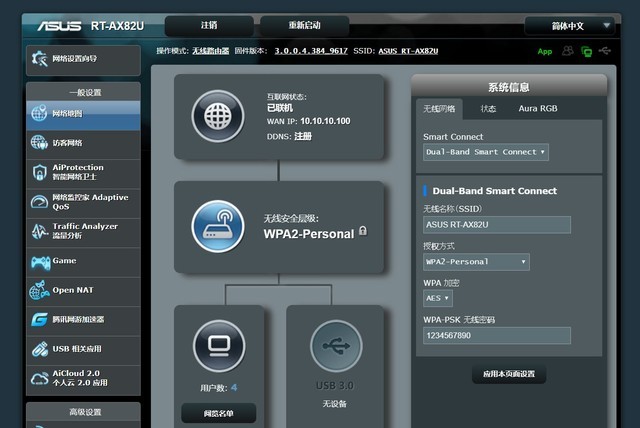Screen dimensions: 640x428
Task: Open USB application icon in sidebar
Action: 39,349
